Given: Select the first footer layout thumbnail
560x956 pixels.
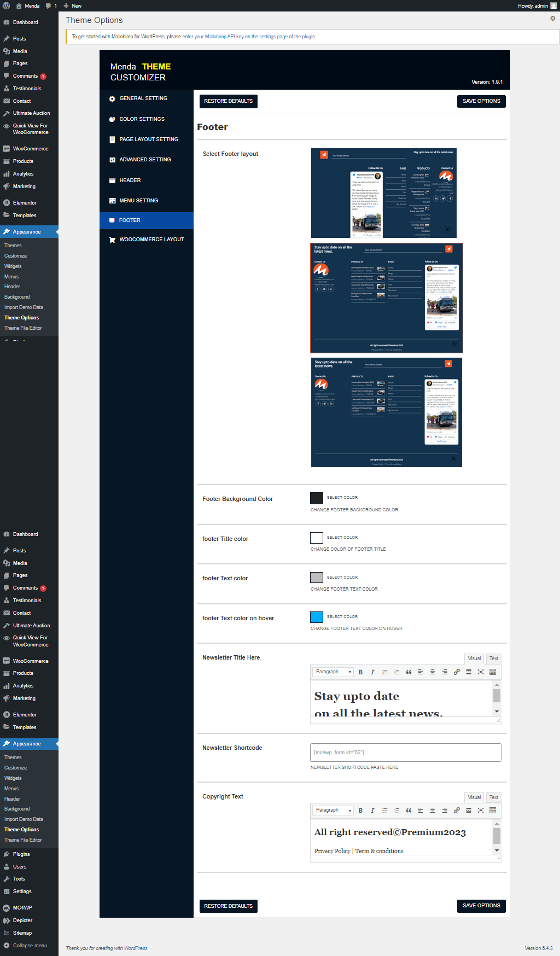Looking at the screenshot, I should [383, 193].
